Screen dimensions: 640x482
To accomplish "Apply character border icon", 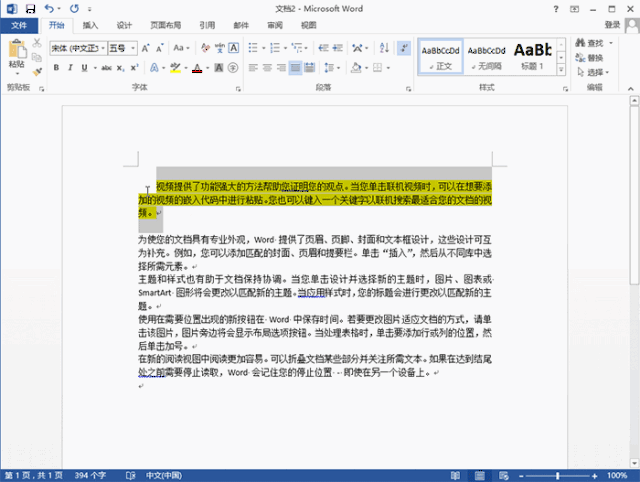I will [x=233, y=48].
